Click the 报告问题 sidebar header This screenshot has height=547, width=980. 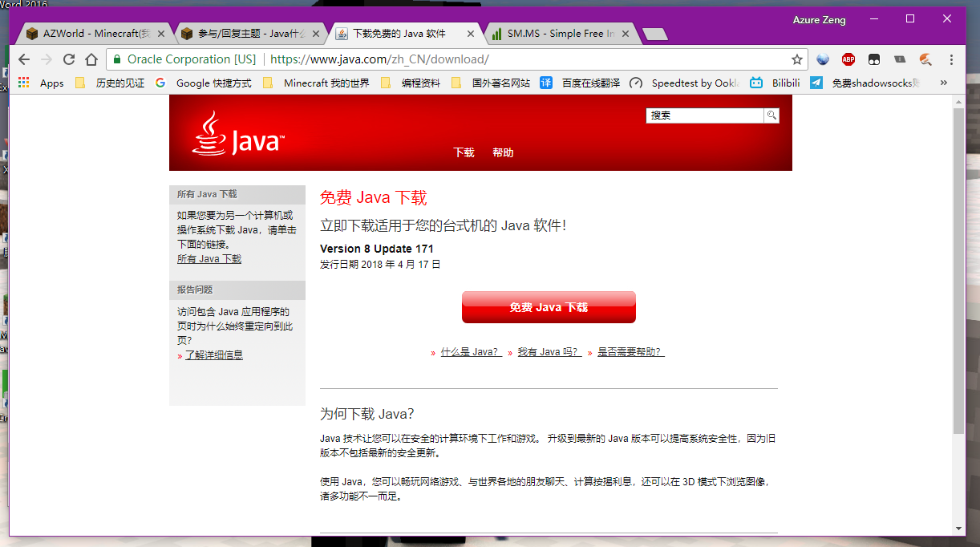pyautogui.click(x=237, y=290)
